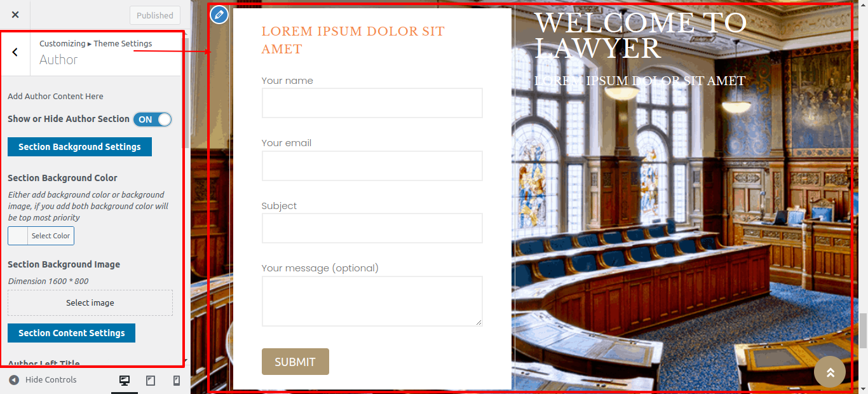Click Select image for background image

90,303
